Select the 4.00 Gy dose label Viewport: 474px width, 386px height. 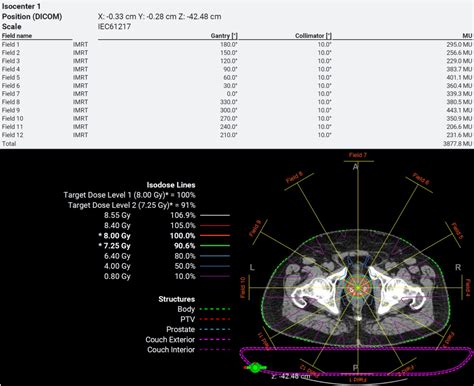click(x=117, y=266)
